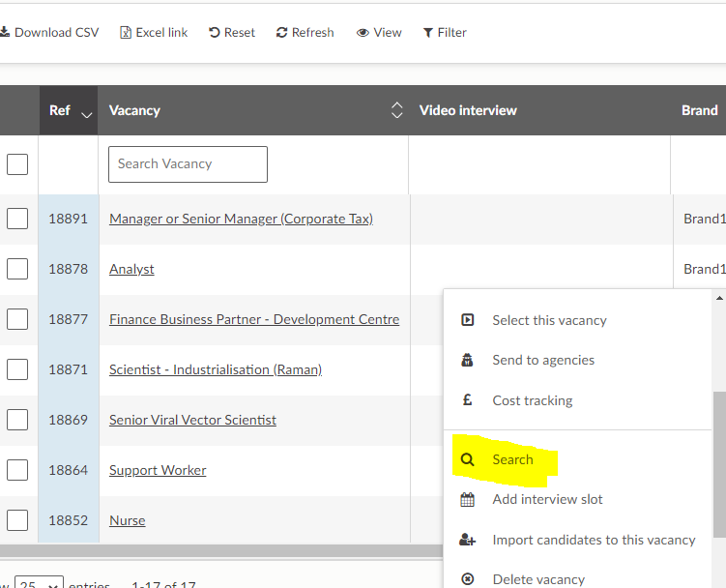
Task: Click the context menu vertical scrollbar
Action: (x=719, y=462)
